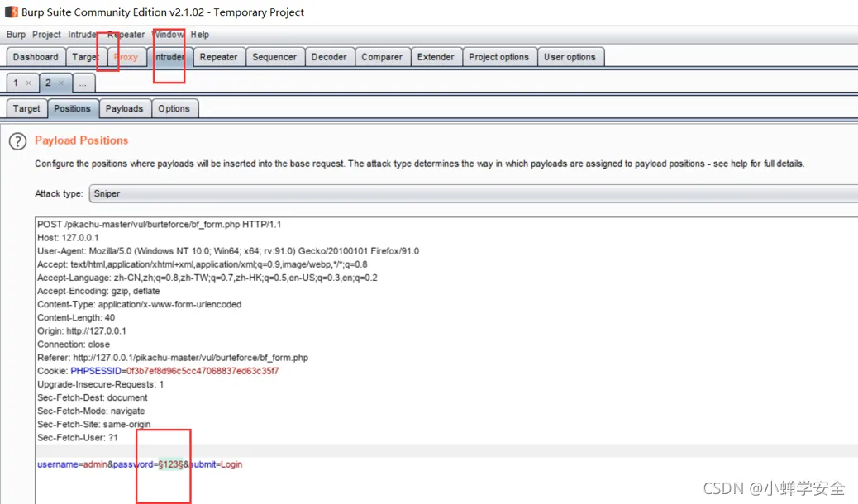The image size is (858, 504).
Task: Switch to the Comparer tab
Action: (382, 57)
